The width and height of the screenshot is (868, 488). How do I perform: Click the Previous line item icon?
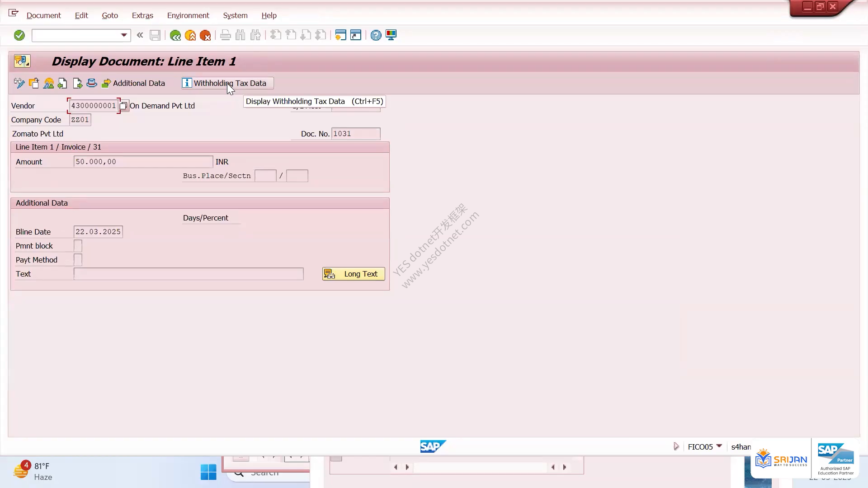click(x=63, y=83)
